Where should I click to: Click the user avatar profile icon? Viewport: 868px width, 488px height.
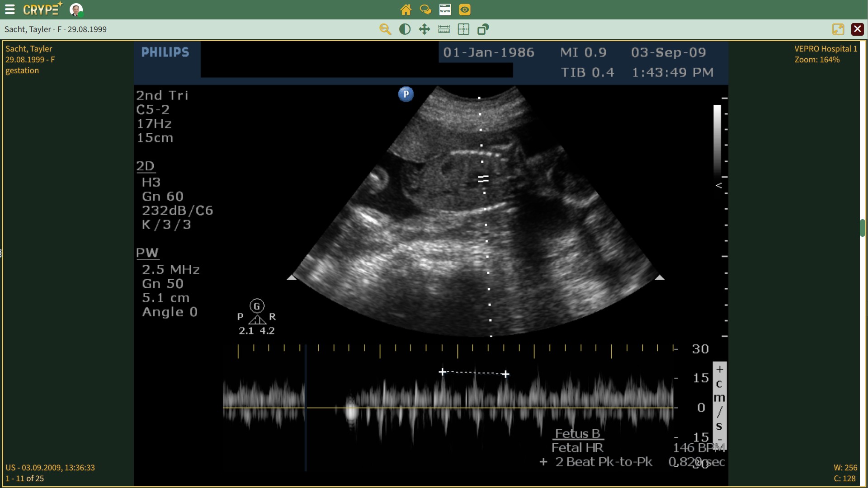76,9
